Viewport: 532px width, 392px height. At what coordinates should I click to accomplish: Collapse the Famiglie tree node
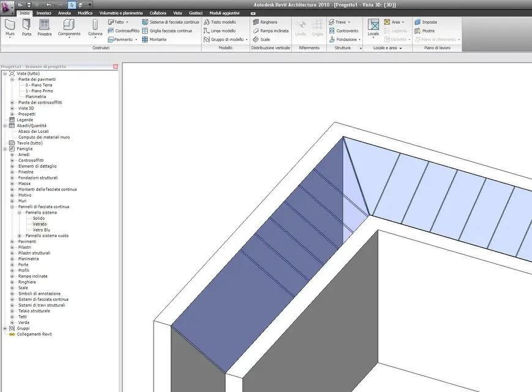(4, 149)
